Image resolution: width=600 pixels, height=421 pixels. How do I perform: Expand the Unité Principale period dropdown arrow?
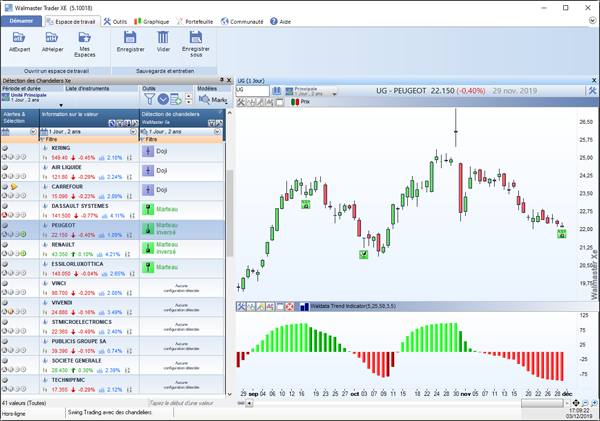point(61,105)
